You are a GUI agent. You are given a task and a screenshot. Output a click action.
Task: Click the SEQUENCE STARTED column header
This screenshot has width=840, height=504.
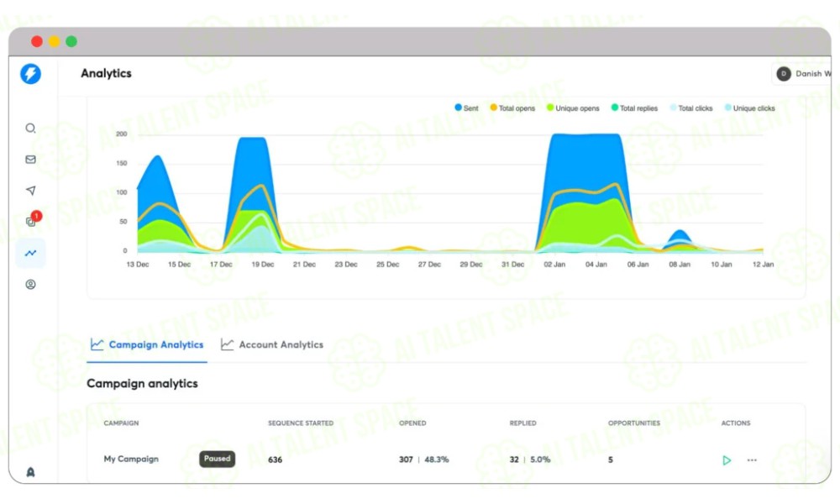301,423
